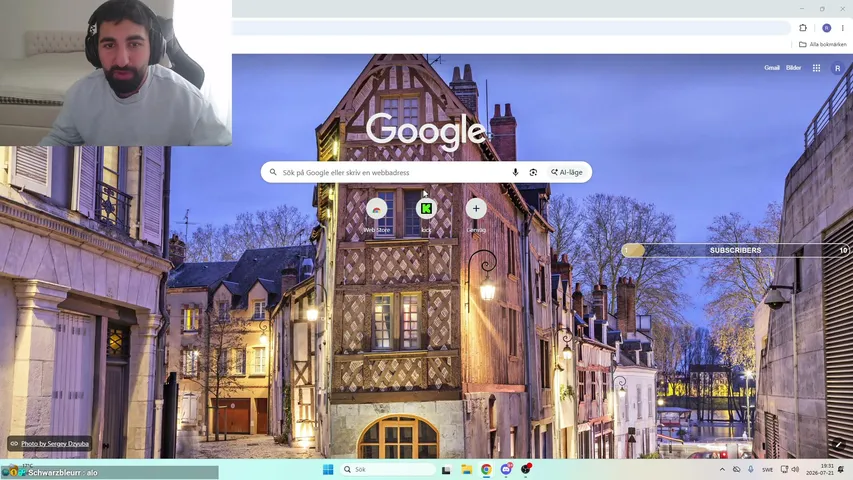Open the Chrome profile avatar in toolbar

click(826, 28)
